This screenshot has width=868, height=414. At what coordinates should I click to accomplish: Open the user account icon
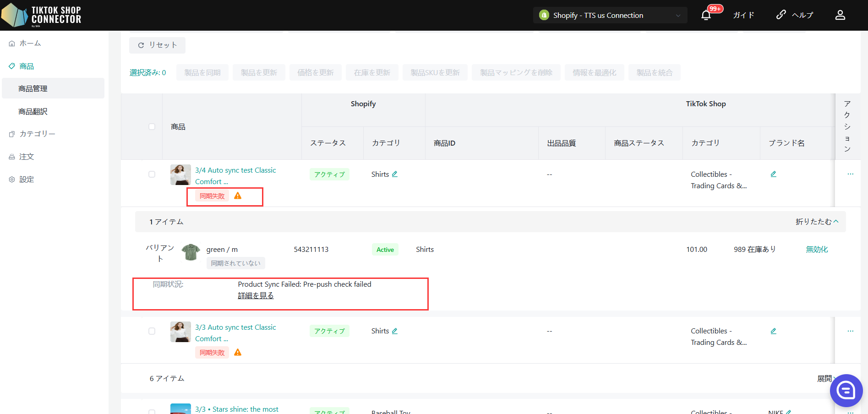pos(840,15)
